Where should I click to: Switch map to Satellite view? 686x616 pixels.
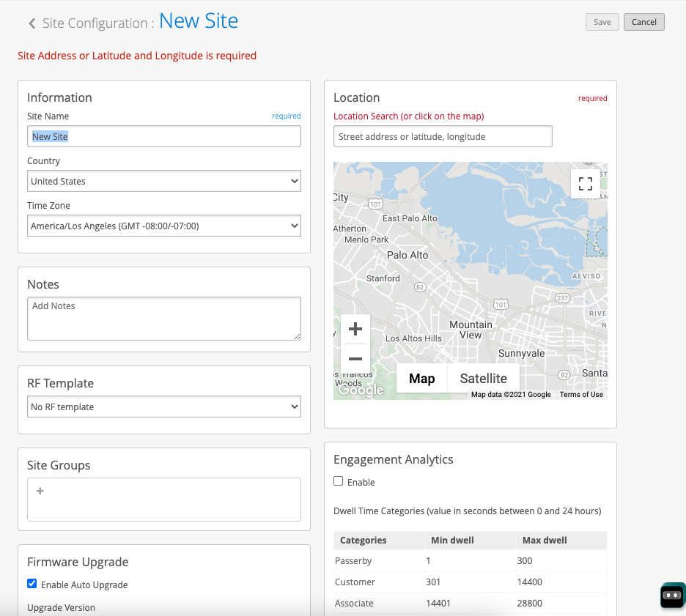[x=483, y=379]
